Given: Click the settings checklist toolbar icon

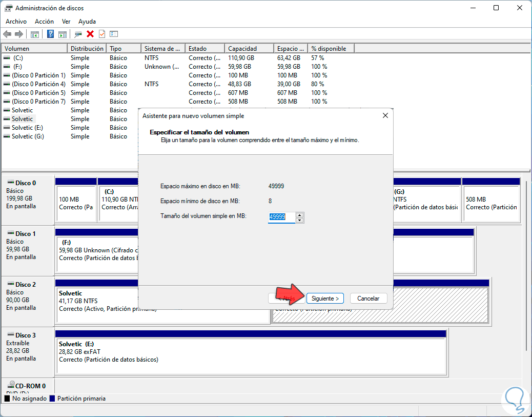Looking at the screenshot, I should pyautogui.click(x=114, y=34).
